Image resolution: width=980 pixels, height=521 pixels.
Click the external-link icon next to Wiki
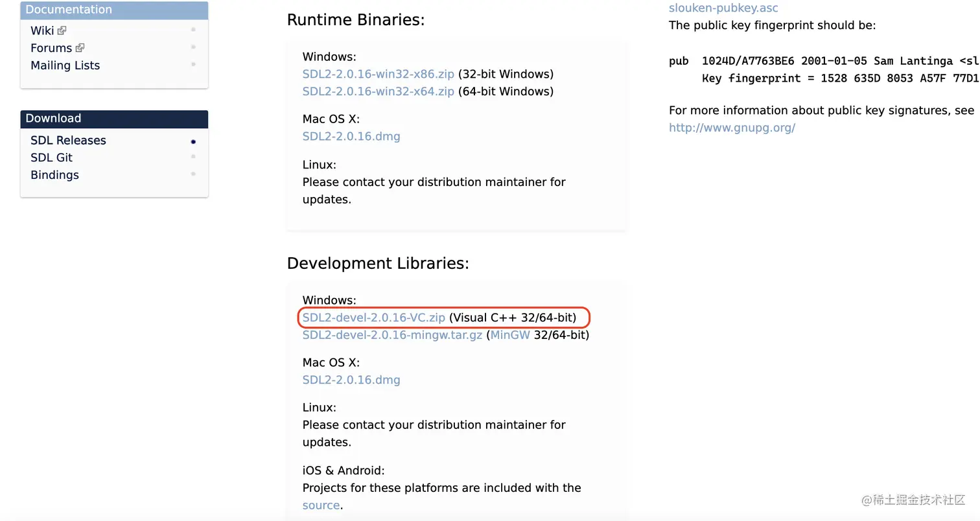(62, 30)
